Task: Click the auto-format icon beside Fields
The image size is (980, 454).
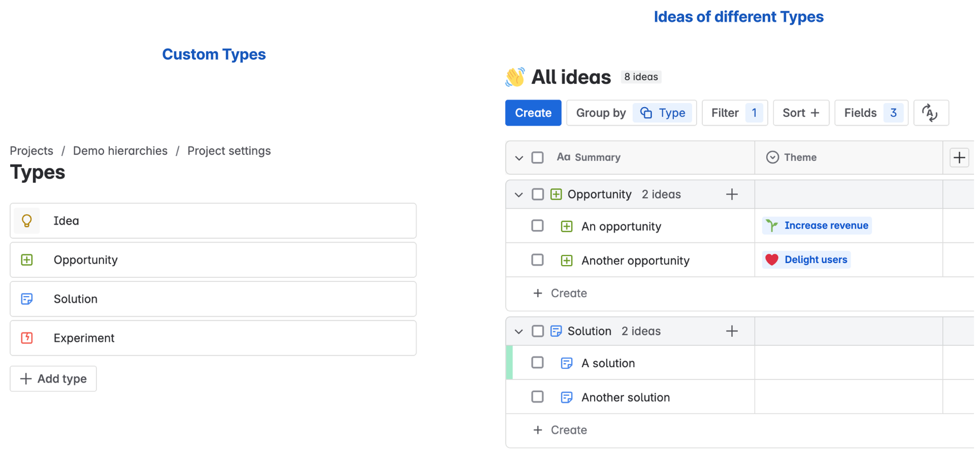Action: point(931,113)
